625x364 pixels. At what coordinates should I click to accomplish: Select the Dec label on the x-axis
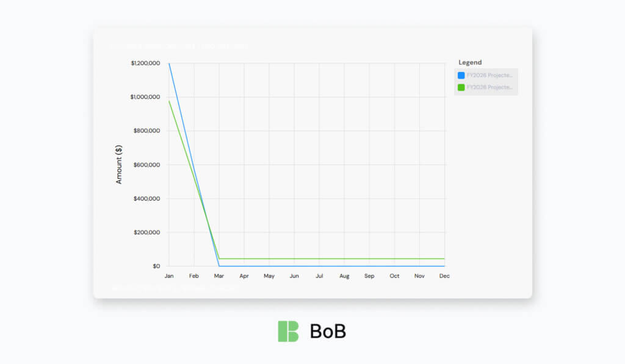pyautogui.click(x=444, y=276)
